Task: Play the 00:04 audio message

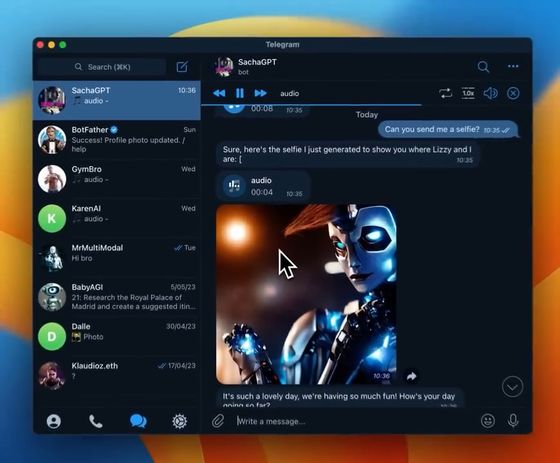Action: (x=234, y=186)
